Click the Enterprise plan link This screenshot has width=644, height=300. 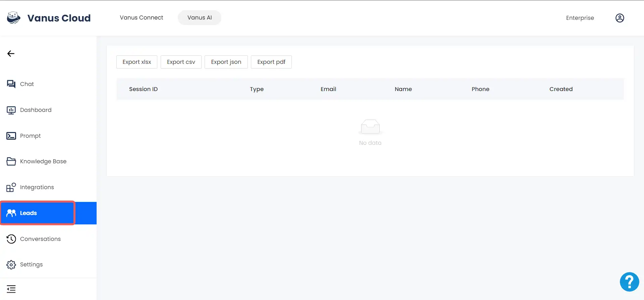point(580,18)
